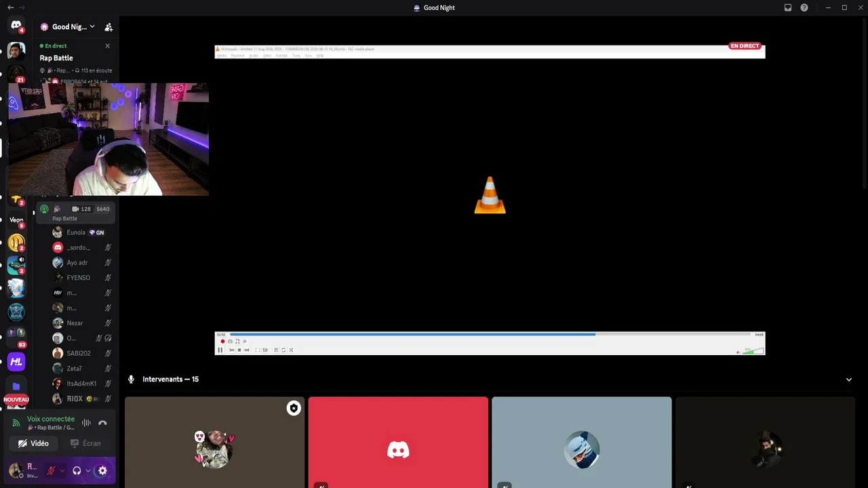
Task: Open VLC Audio menu in stream
Action: click(x=254, y=56)
